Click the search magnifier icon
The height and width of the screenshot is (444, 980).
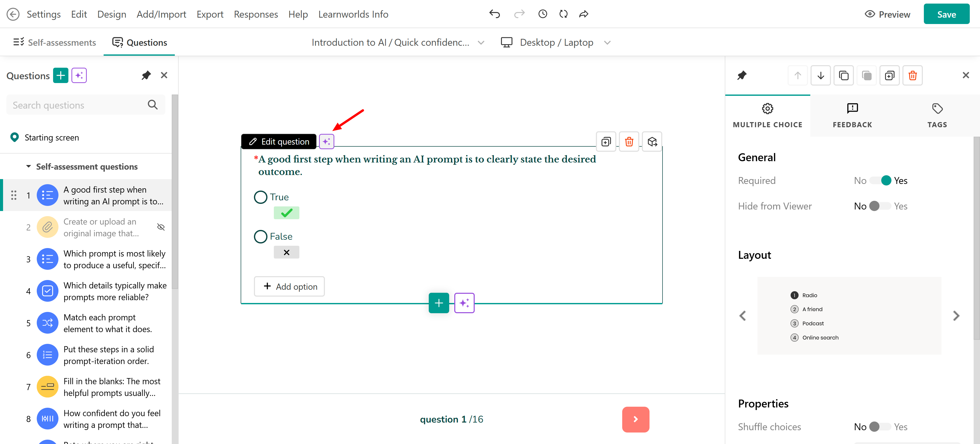(x=153, y=105)
